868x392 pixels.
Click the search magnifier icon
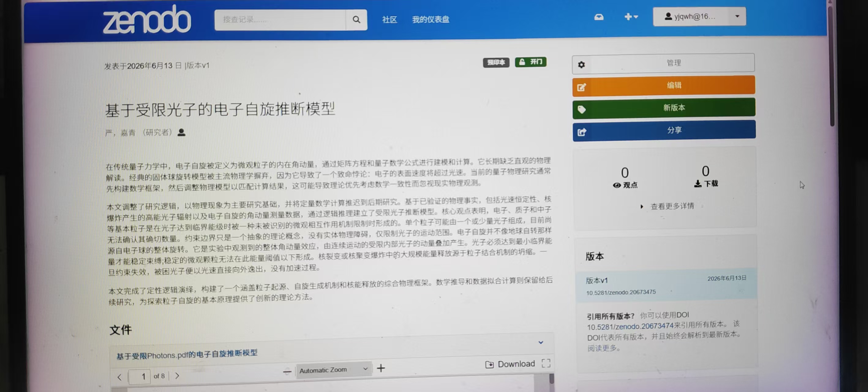(356, 20)
